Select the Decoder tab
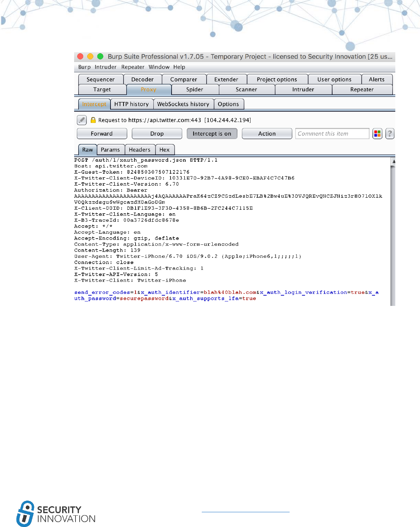 click(142, 79)
